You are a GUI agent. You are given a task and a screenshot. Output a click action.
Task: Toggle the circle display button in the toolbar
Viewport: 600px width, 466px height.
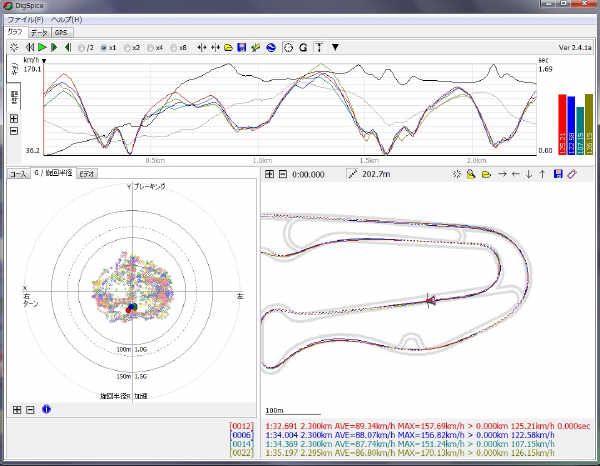click(x=288, y=47)
